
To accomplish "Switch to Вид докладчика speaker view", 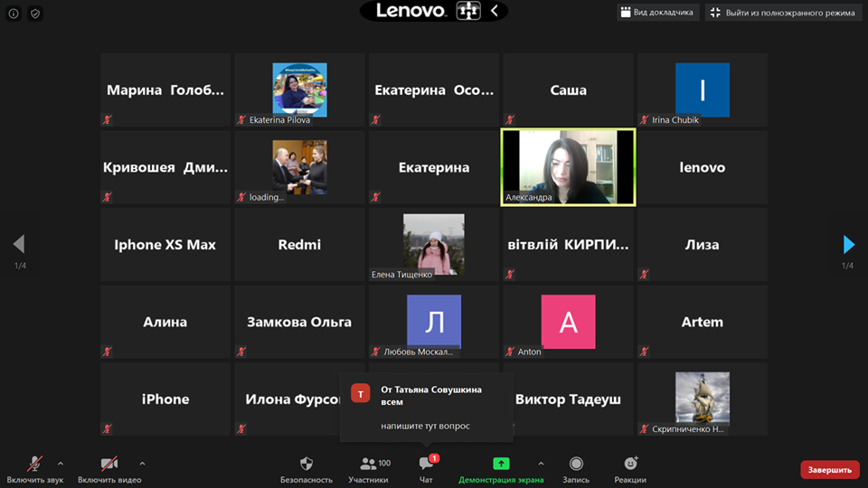I will pos(657,12).
